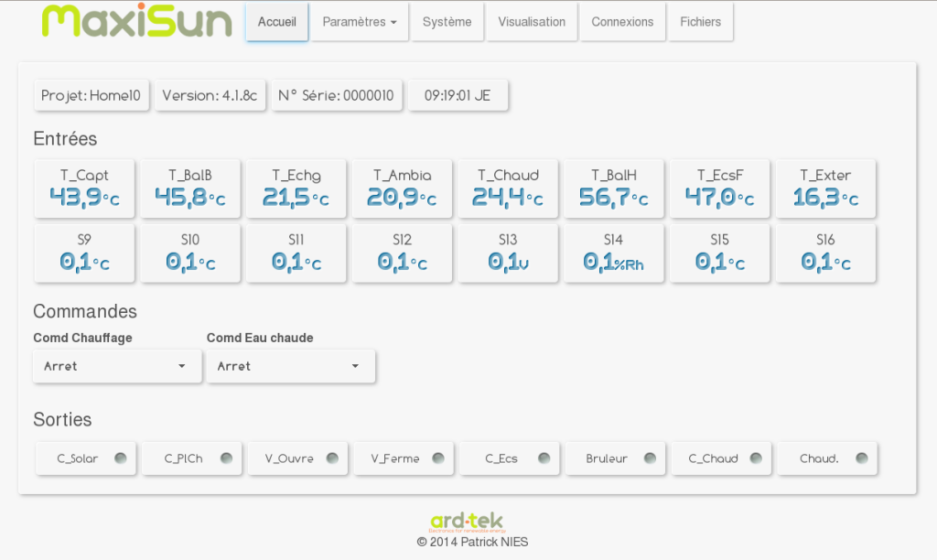Toggle the C_Ecs output LED
The image size is (937, 560).
point(544,458)
